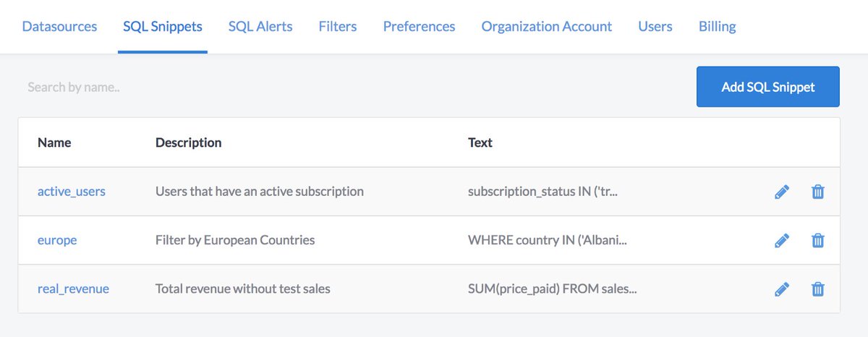Select the Organization Account tab
Image resolution: width=868 pixels, height=337 pixels.
tap(546, 27)
